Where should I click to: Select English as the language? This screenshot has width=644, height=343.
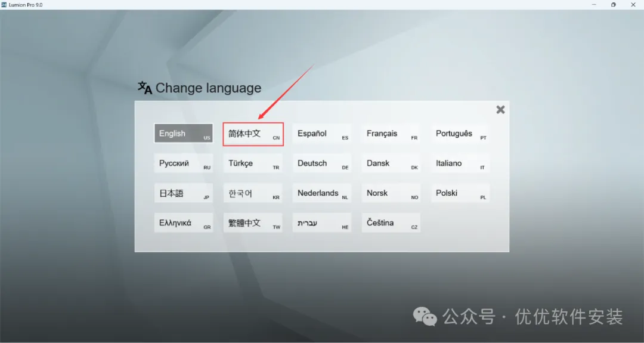coord(183,134)
